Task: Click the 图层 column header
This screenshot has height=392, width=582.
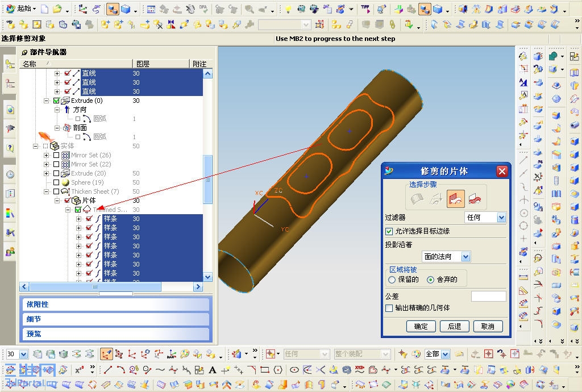Action: [161, 64]
